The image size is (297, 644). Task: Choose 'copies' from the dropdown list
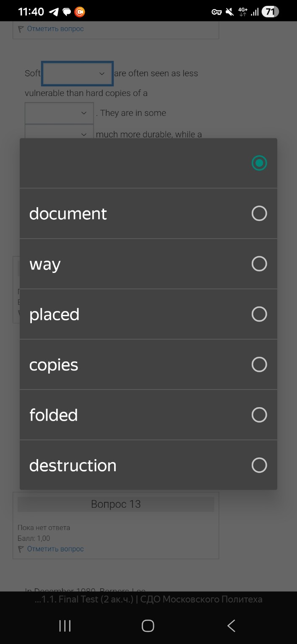[x=259, y=364]
